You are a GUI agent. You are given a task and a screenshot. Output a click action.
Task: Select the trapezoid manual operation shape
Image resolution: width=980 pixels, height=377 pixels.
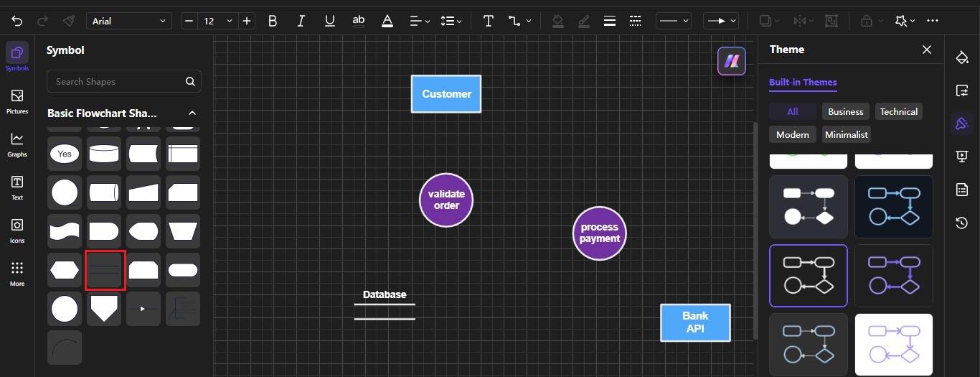[183, 231]
